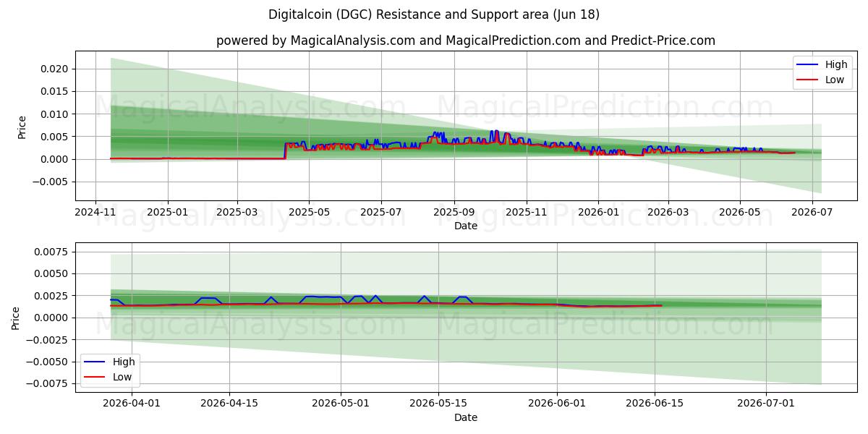Click the 2026-06-15 tick label

[655, 404]
